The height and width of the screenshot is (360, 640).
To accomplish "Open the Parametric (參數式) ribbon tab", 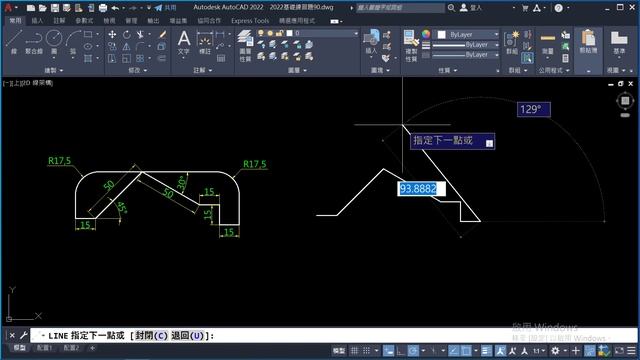I will 84,20.
